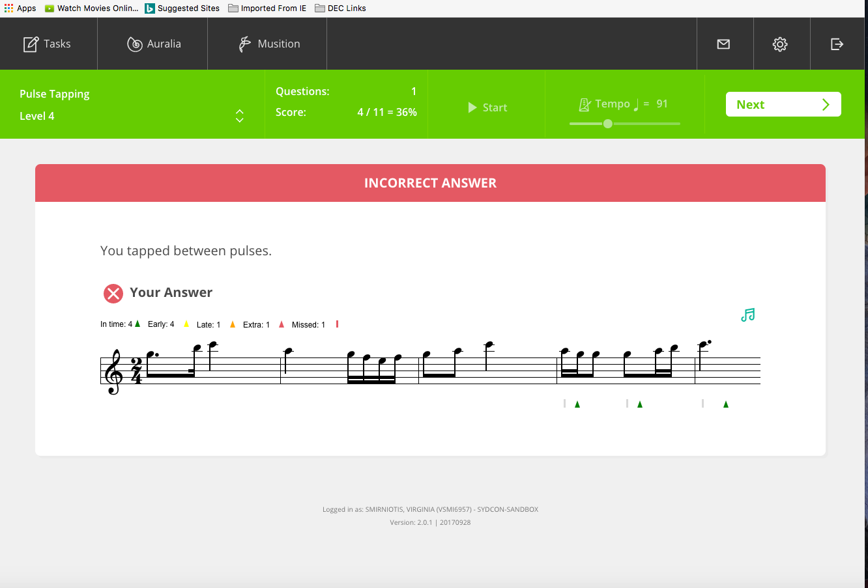Screen dimensions: 868x588
Task: Open the Pulse Tapping topic selector
Action: click(55, 94)
